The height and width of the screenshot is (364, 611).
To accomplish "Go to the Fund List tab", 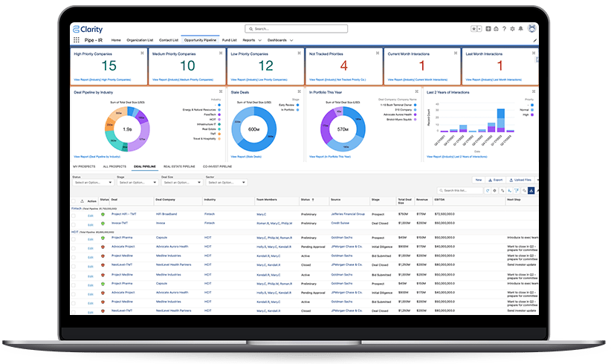I will coord(229,40).
